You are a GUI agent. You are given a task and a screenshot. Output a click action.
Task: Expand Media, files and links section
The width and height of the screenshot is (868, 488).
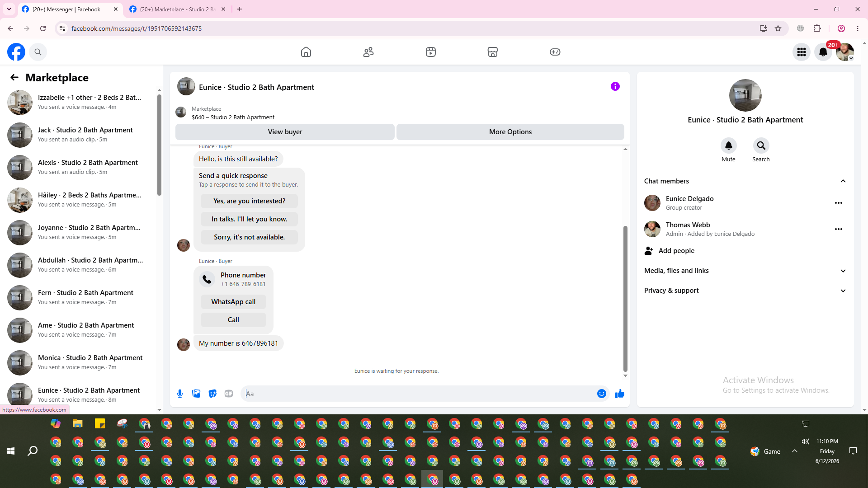pos(745,271)
